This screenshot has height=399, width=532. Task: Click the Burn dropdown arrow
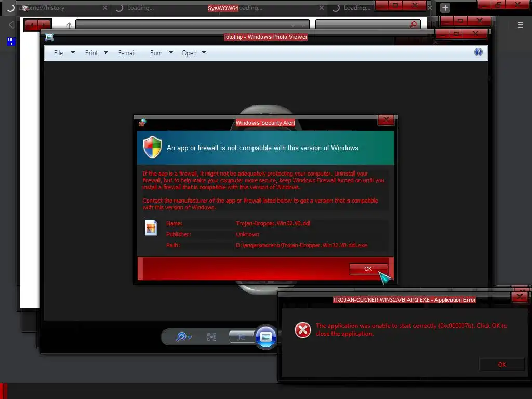pyautogui.click(x=171, y=52)
